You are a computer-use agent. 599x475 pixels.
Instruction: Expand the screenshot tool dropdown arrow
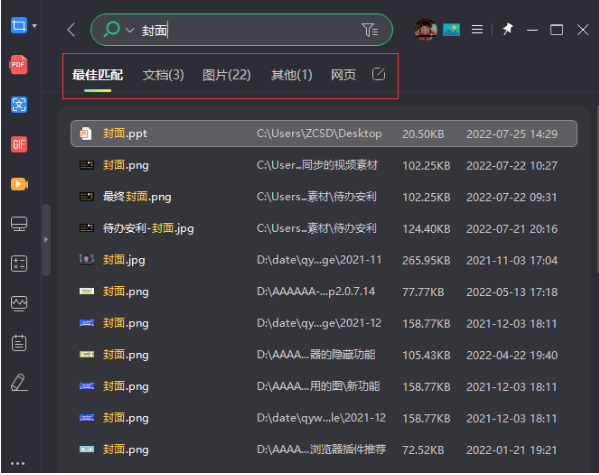click(35, 26)
